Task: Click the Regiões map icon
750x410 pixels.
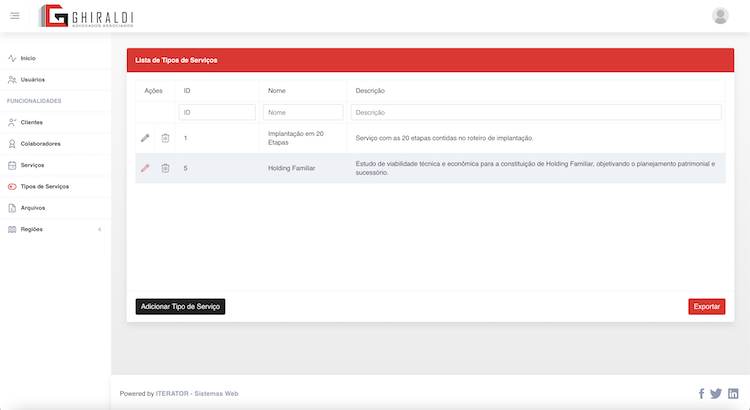Action: (12, 230)
